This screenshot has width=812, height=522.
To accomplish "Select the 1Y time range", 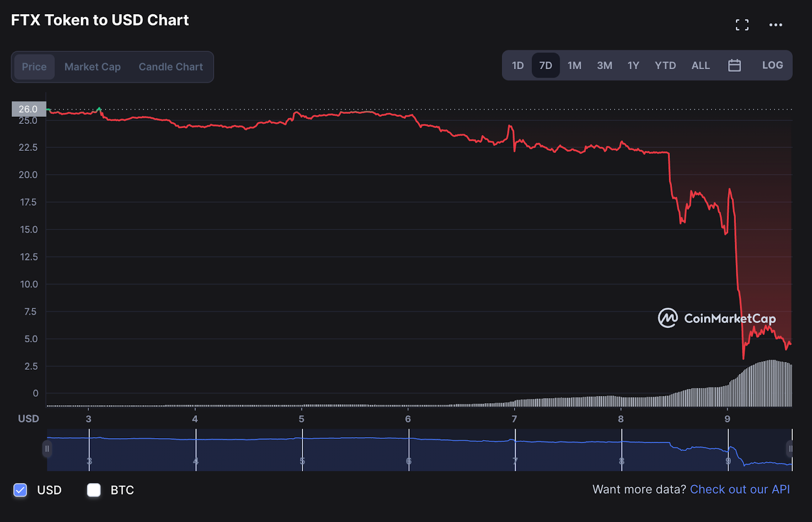I will click(633, 65).
